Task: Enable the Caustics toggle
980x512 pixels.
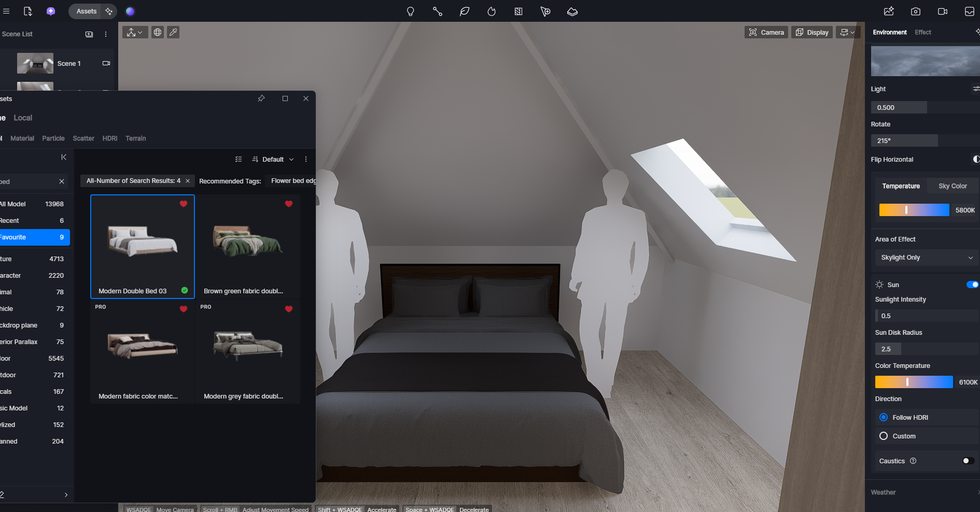Action: [968, 461]
